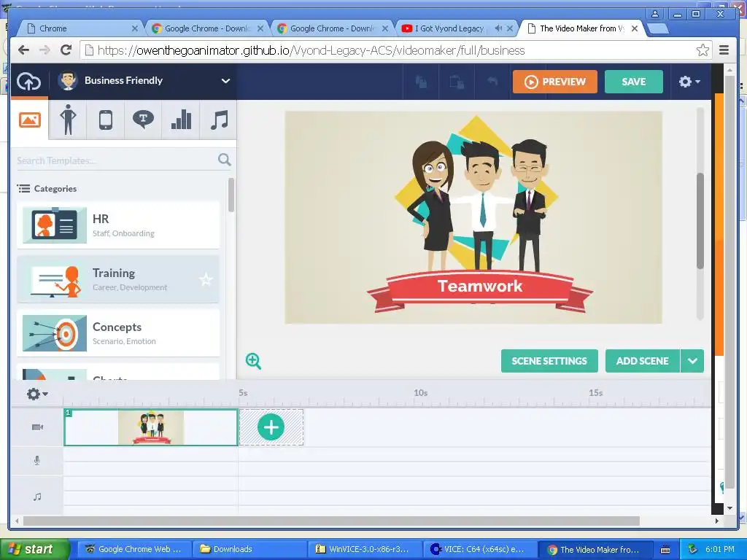This screenshot has height=560, width=747.
Task: Open the Windows start menu
Action: coord(34,549)
